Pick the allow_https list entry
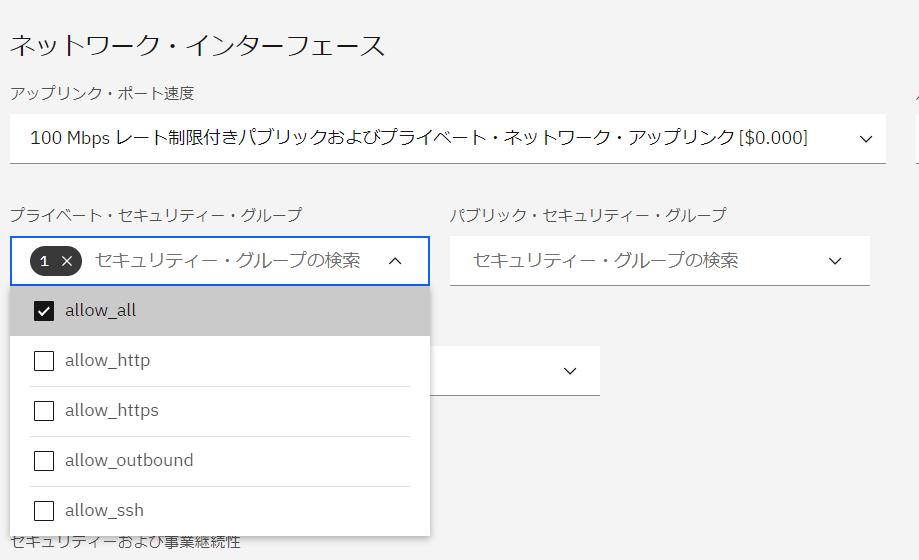 point(220,410)
